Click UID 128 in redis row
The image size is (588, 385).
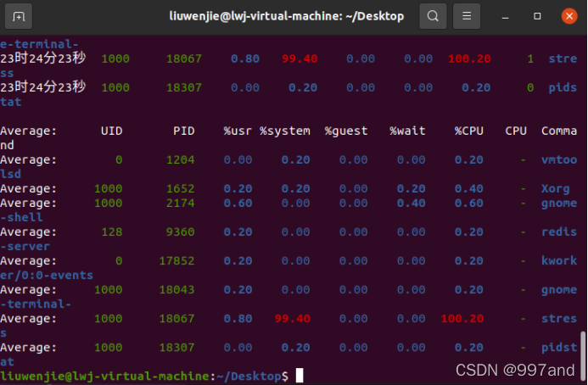pyautogui.click(x=112, y=232)
